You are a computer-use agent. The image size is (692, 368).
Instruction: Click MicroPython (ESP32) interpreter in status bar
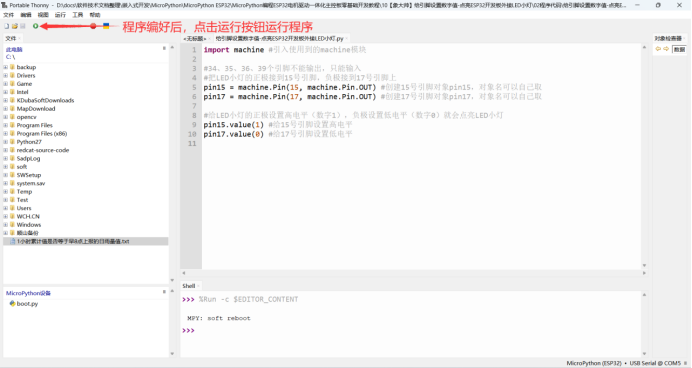[594, 363]
